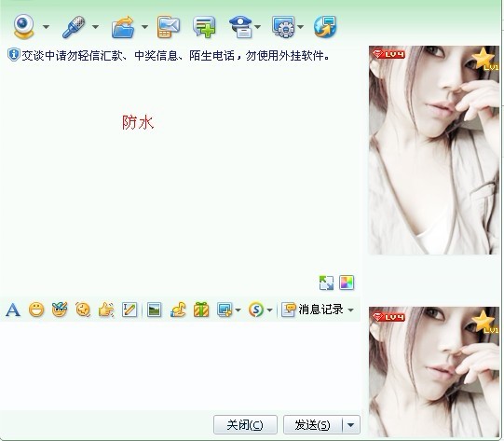The width and height of the screenshot is (504, 441).
Task: Create discussion group with chat plus icon
Action: pos(204,27)
